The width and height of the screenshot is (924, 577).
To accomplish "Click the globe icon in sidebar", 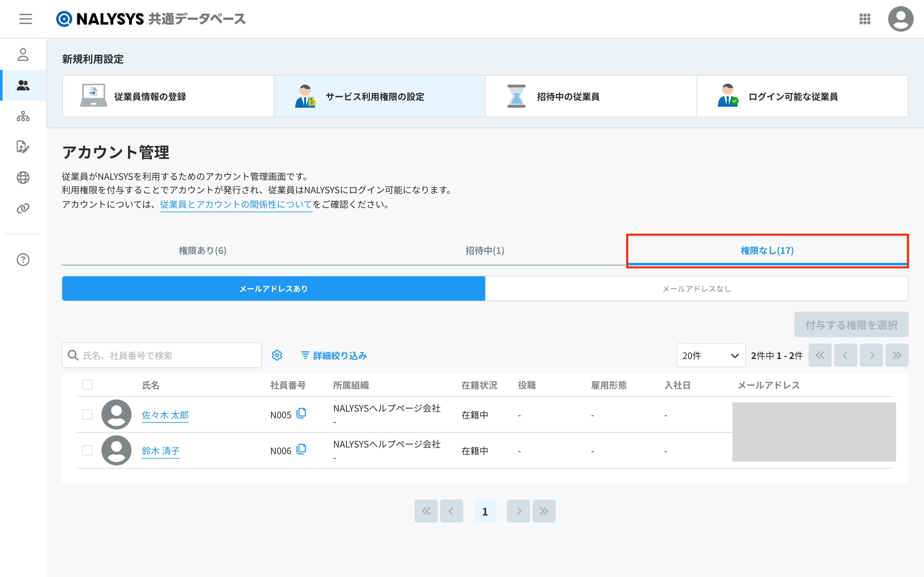I will click(23, 178).
